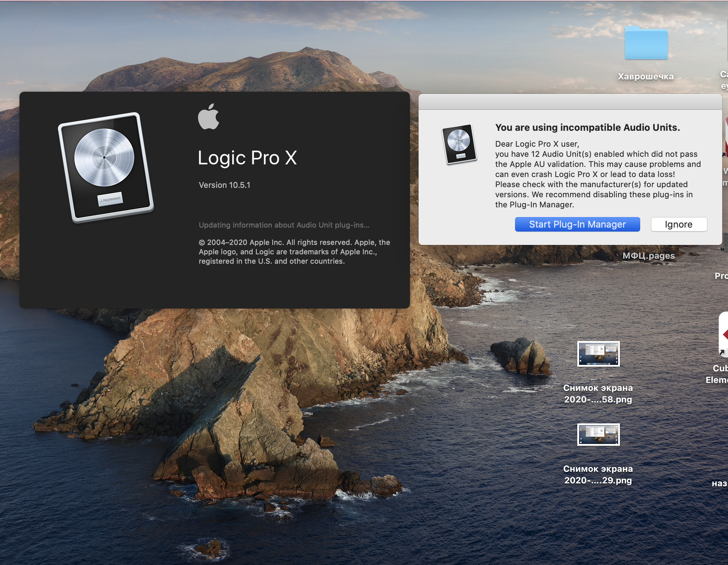
Task: Click the Logic Pro X title text
Action: tap(247, 158)
